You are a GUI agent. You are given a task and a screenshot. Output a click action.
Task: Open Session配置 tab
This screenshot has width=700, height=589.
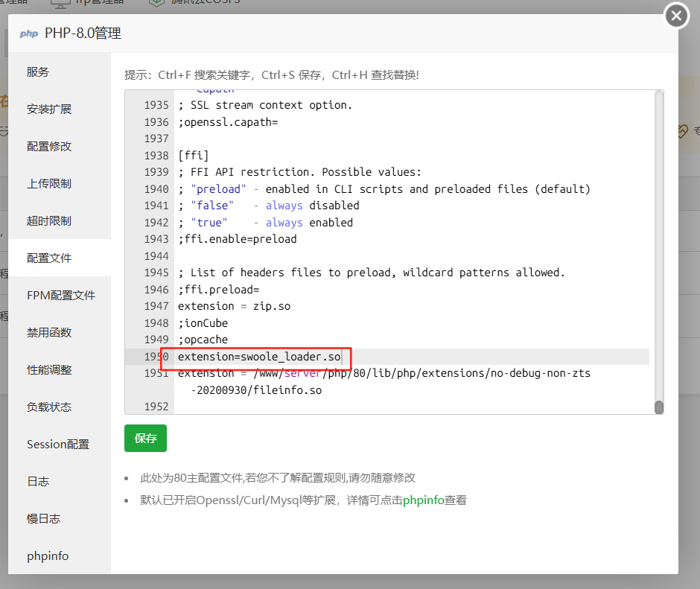[58, 445]
